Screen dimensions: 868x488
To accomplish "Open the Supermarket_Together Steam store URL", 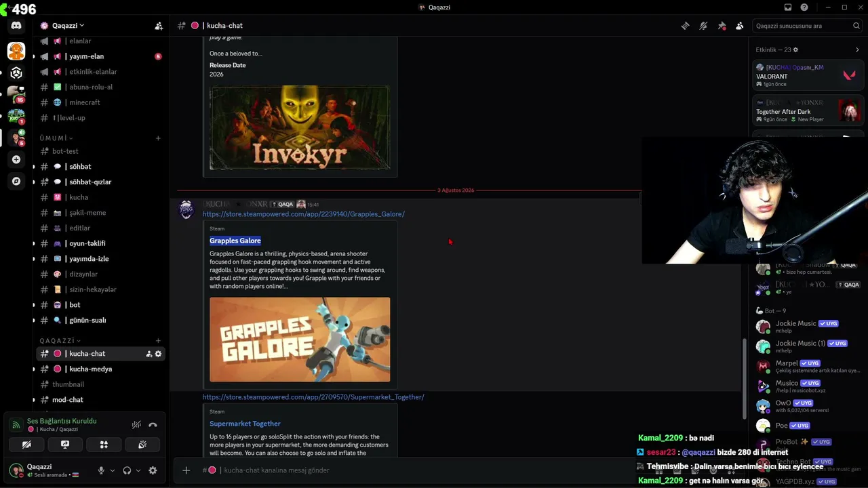I will (313, 397).
